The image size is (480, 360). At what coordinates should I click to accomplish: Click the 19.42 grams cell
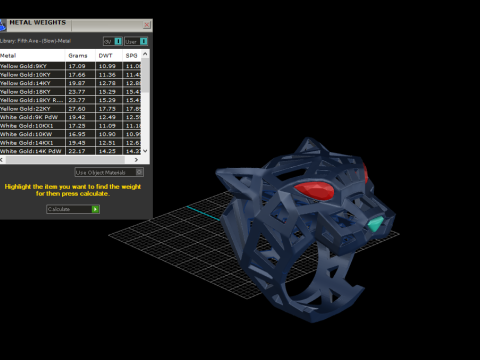(80, 117)
